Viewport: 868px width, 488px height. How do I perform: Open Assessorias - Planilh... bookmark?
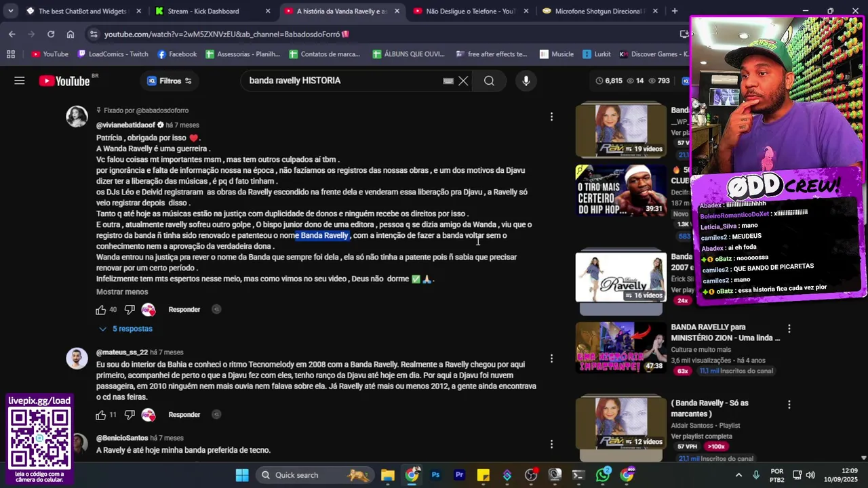coord(243,54)
